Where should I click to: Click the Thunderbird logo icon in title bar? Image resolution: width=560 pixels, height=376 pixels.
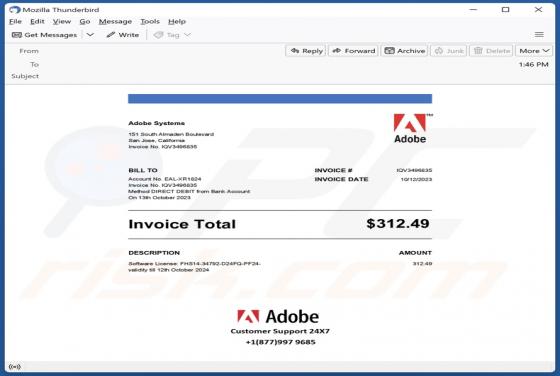pyautogui.click(x=15, y=10)
